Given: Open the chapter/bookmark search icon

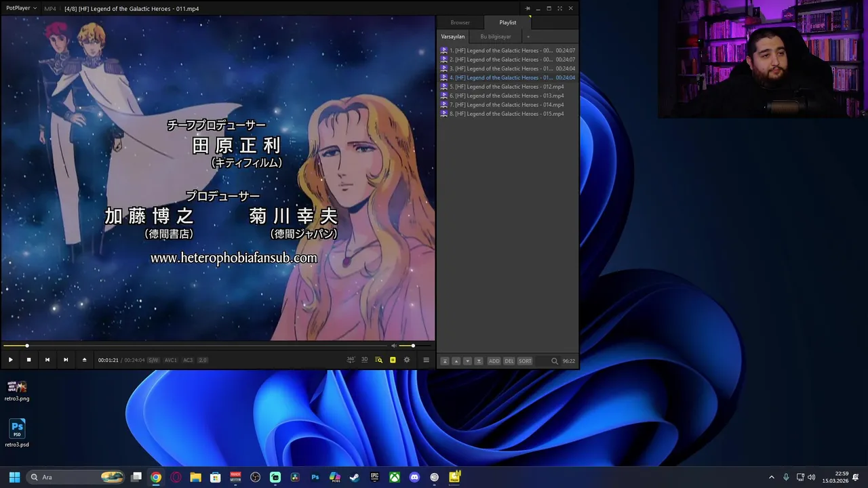Looking at the screenshot, I should coord(378,360).
